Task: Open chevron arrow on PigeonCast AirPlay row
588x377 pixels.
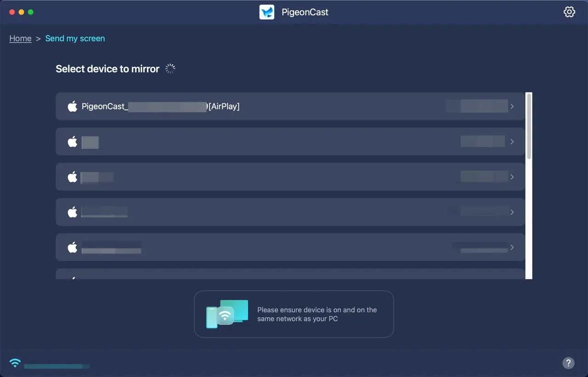Action: pos(512,107)
